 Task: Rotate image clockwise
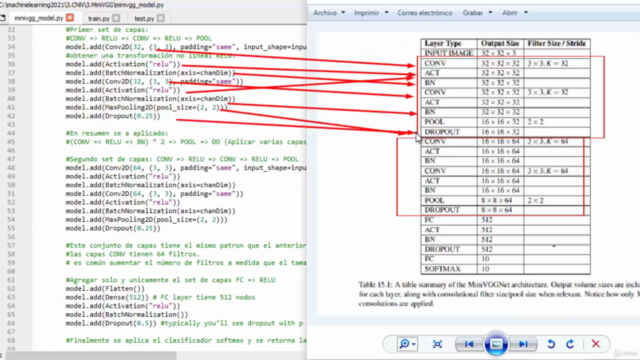point(570,344)
